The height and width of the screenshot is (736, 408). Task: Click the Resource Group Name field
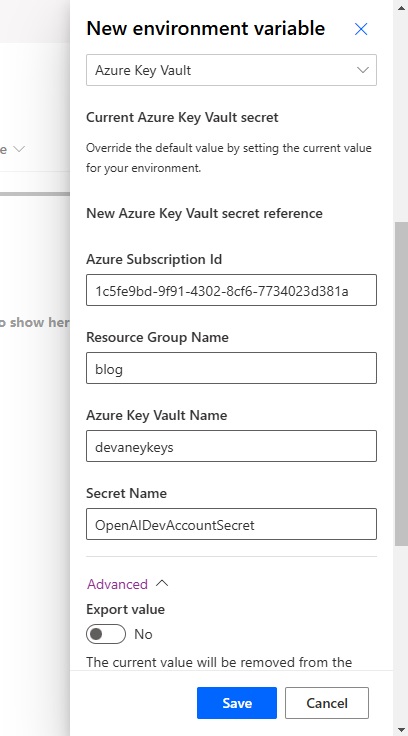point(231,368)
